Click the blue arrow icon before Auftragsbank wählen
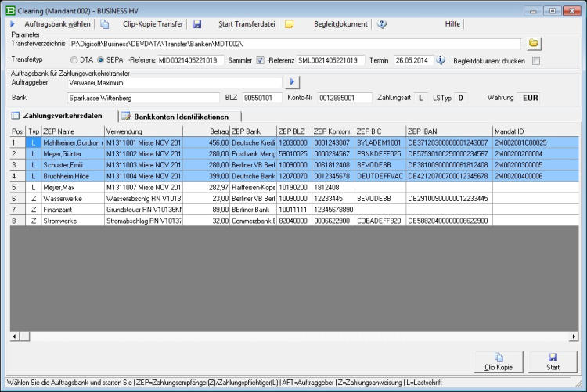This screenshot has height=392, width=587. tap(13, 24)
